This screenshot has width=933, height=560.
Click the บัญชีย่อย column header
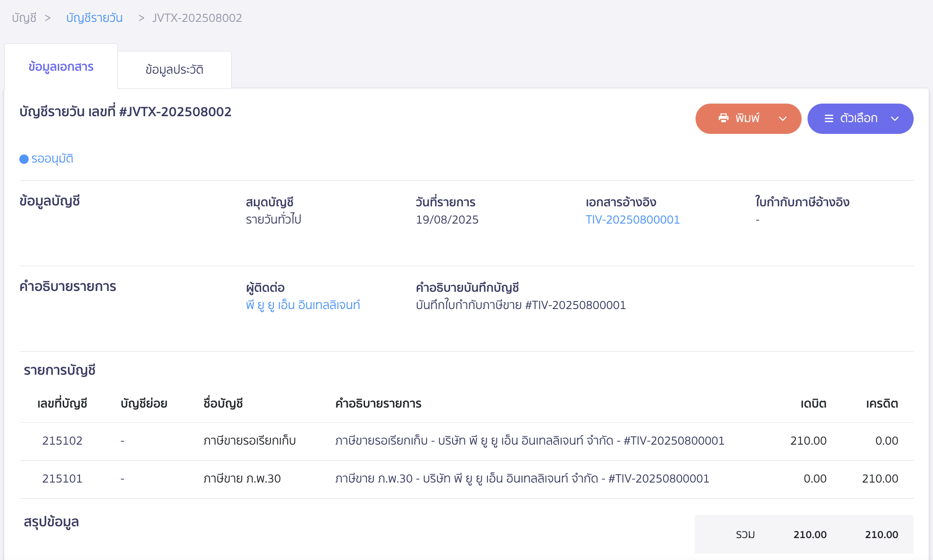(x=144, y=403)
